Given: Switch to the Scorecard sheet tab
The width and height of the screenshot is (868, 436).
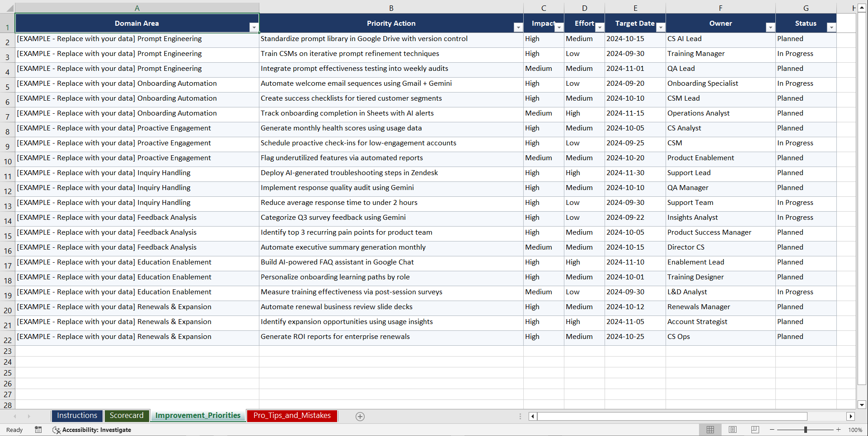Looking at the screenshot, I should pos(127,416).
